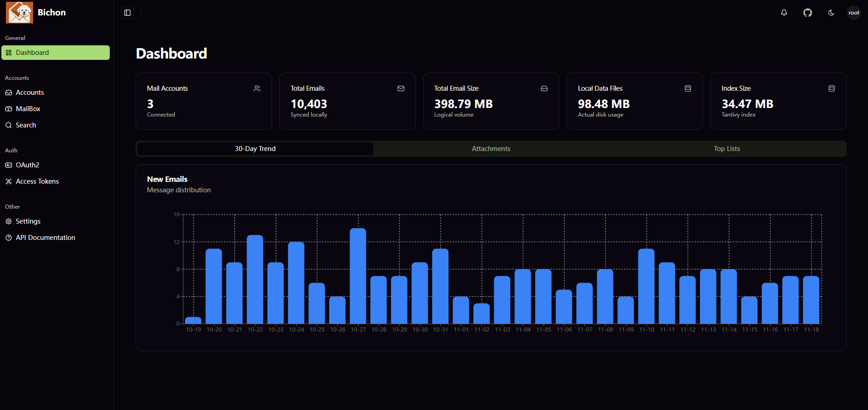Click the envelope icon on Total Emails card
Image resolution: width=868 pixels, height=410 pixels.
coord(401,88)
